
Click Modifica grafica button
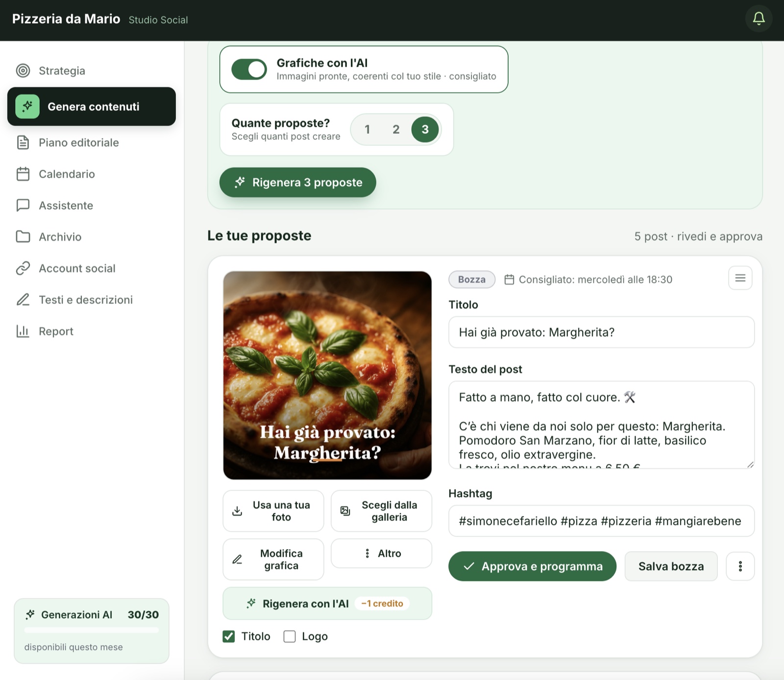273,559
